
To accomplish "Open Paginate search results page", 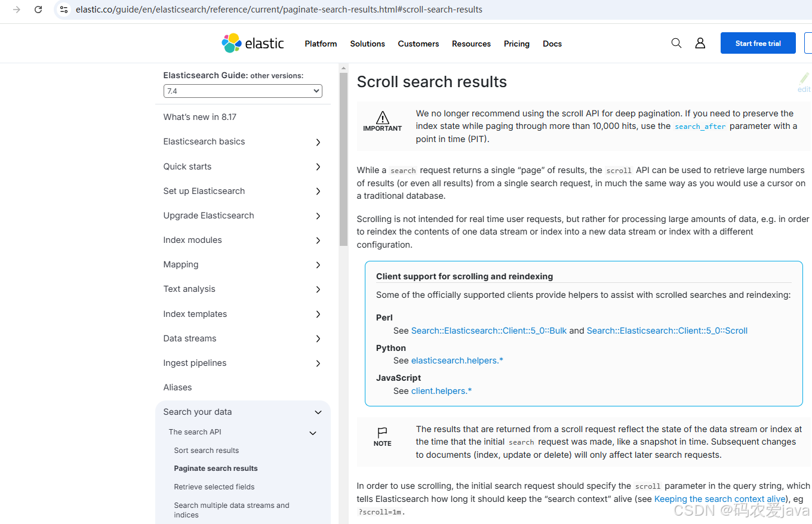I will [216, 468].
